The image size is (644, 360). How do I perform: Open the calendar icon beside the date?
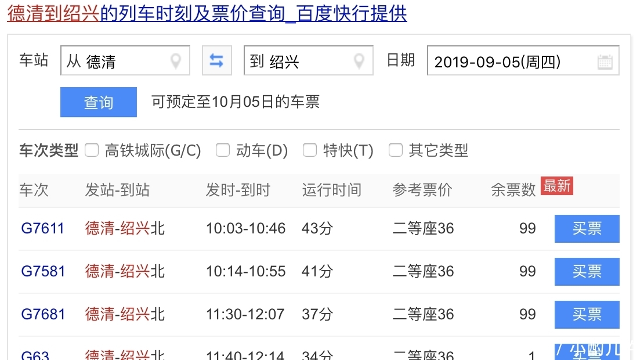tap(605, 60)
